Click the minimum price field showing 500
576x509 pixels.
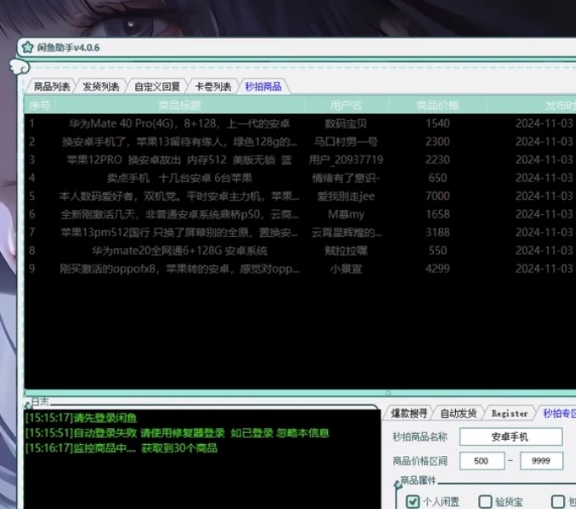coord(482,461)
